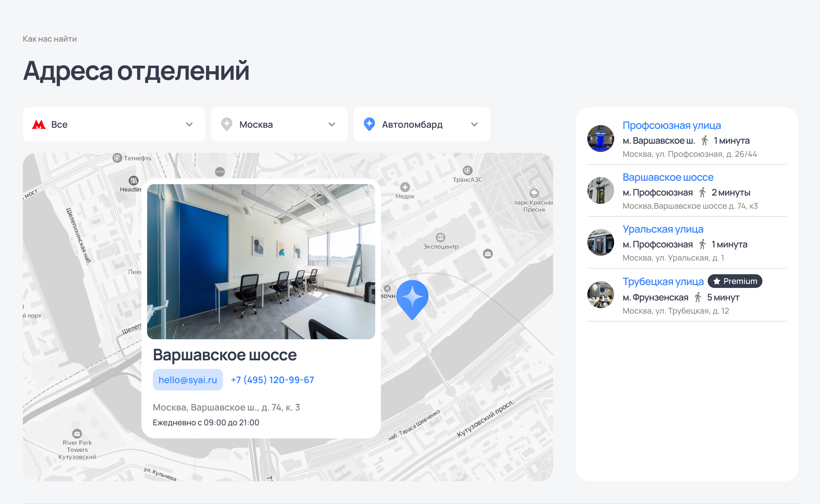Select the blue branch marker on map

[412, 300]
